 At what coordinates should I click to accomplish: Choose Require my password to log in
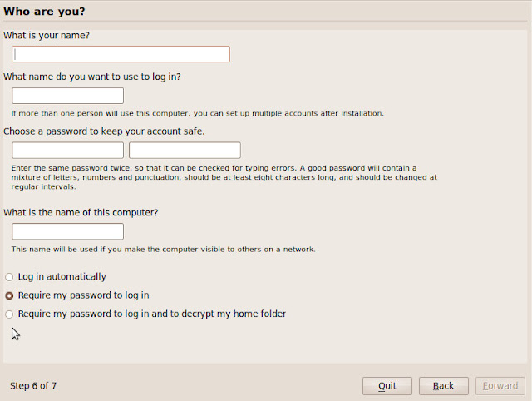(10, 295)
